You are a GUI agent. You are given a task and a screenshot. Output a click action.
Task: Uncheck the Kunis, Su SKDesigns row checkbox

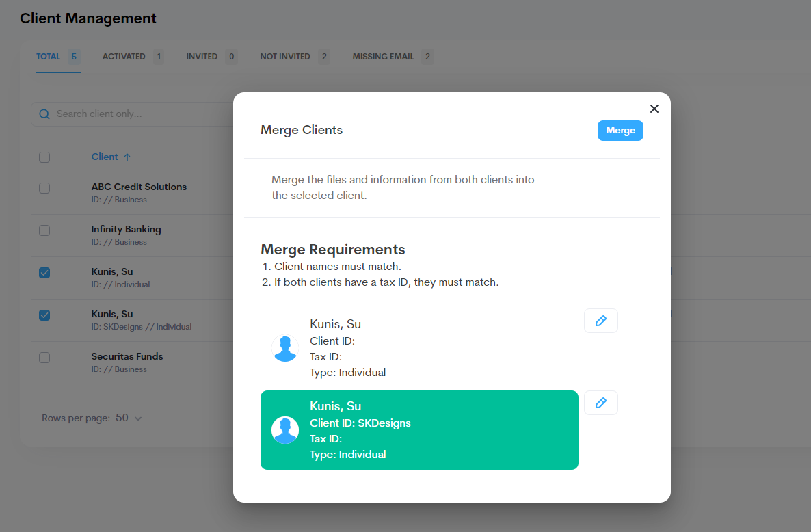click(44, 315)
